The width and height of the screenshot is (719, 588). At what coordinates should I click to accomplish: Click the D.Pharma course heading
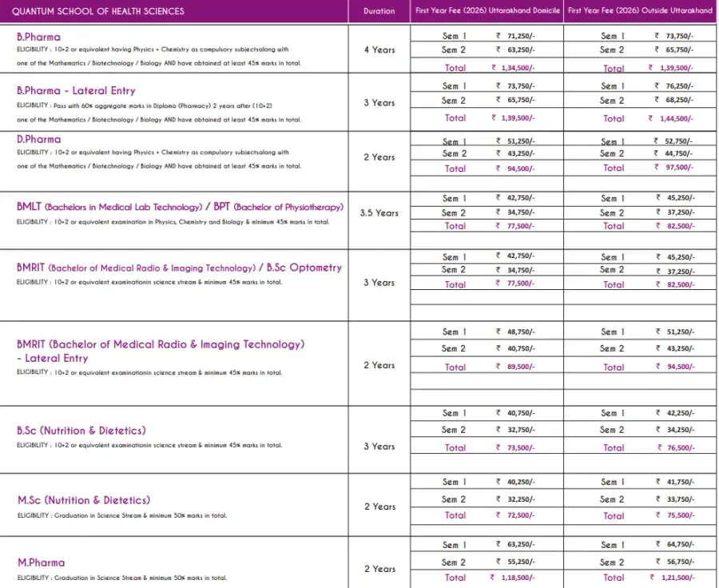[38, 139]
